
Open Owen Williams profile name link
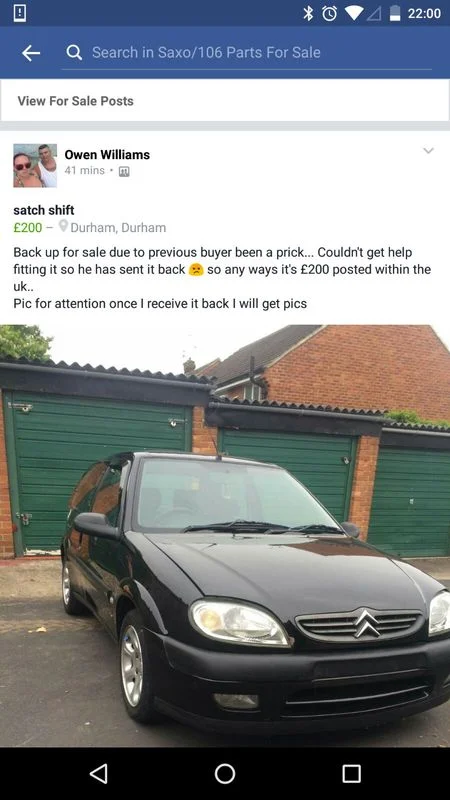pos(107,155)
